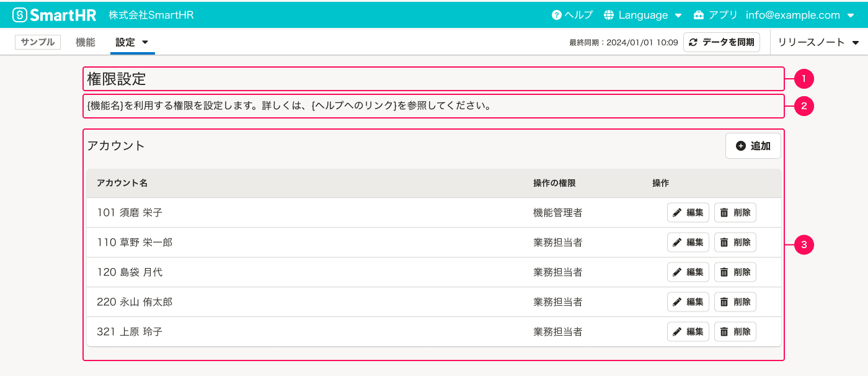Click the pencil icon for 島袋 月代
The height and width of the screenshot is (376, 868).
(x=678, y=272)
